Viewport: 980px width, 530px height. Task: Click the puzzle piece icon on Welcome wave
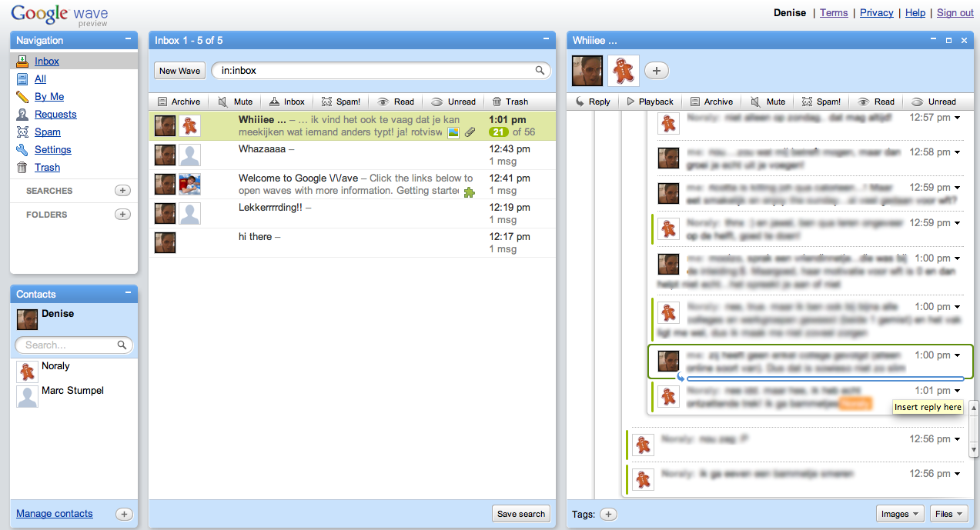(469, 193)
